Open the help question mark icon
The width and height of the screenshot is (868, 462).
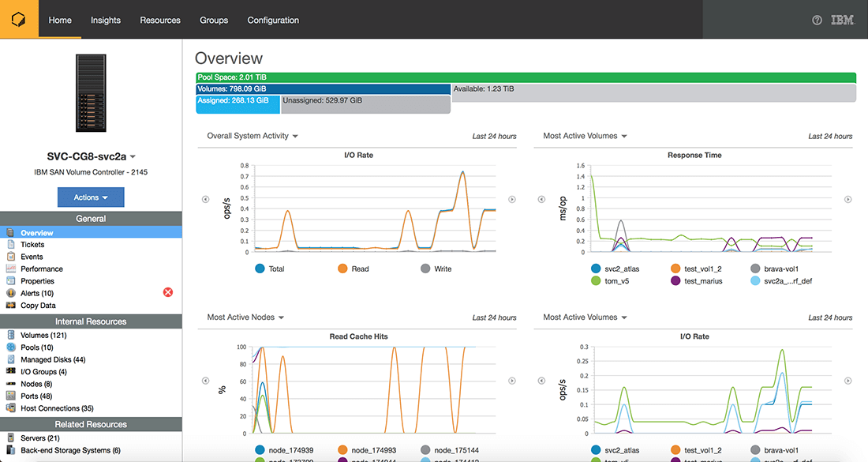coord(817,20)
